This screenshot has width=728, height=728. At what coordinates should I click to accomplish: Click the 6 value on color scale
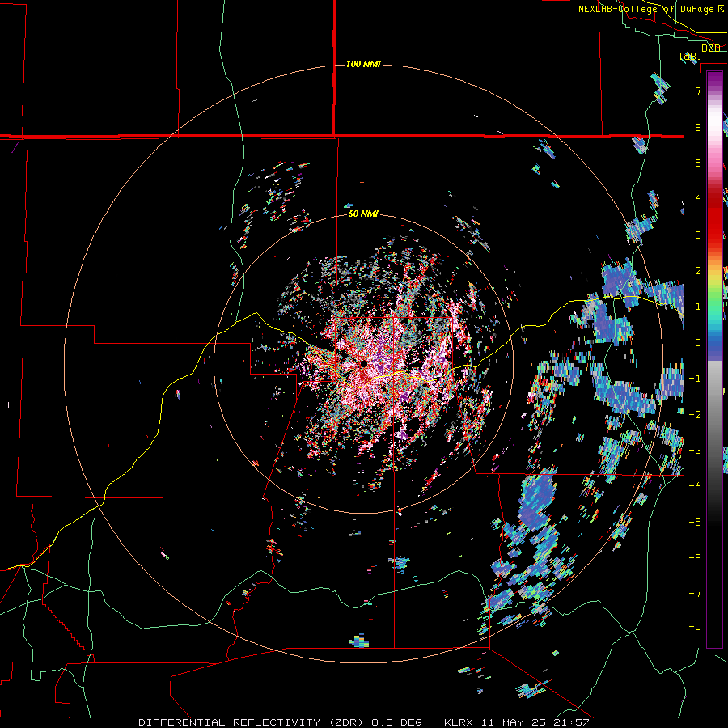pos(698,127)
